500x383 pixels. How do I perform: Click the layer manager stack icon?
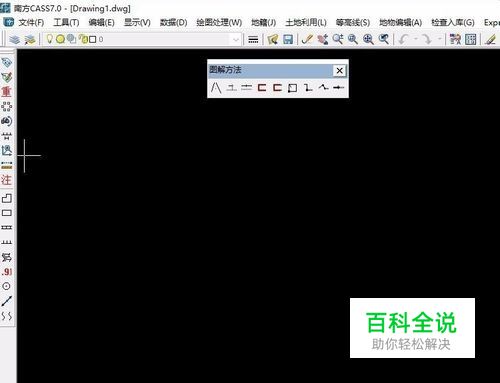14,39
